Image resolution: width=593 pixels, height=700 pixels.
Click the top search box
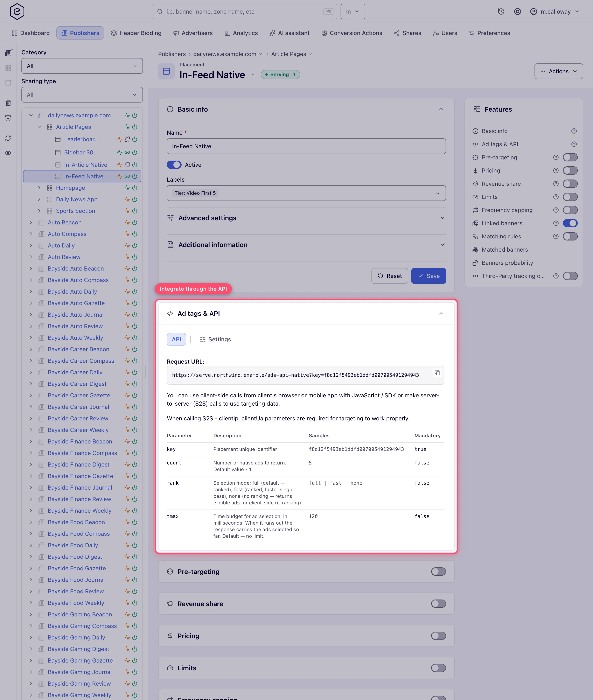click(x=245, y=11)
